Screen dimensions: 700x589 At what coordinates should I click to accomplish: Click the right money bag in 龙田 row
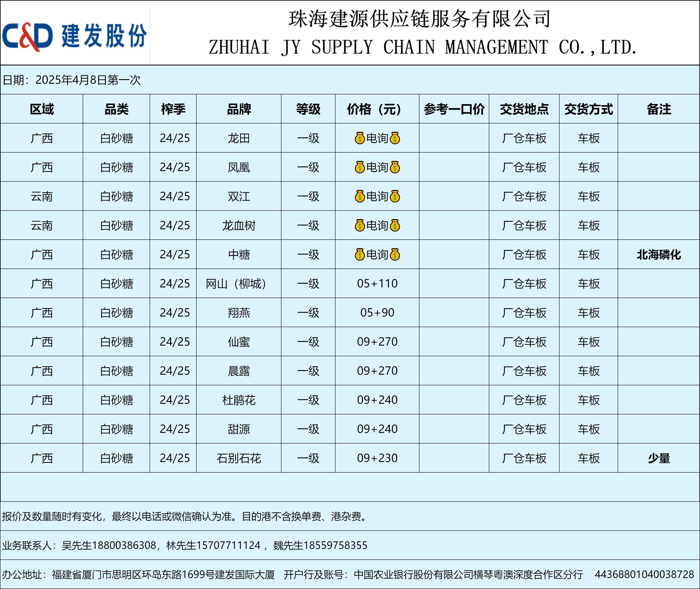point(395,138)
